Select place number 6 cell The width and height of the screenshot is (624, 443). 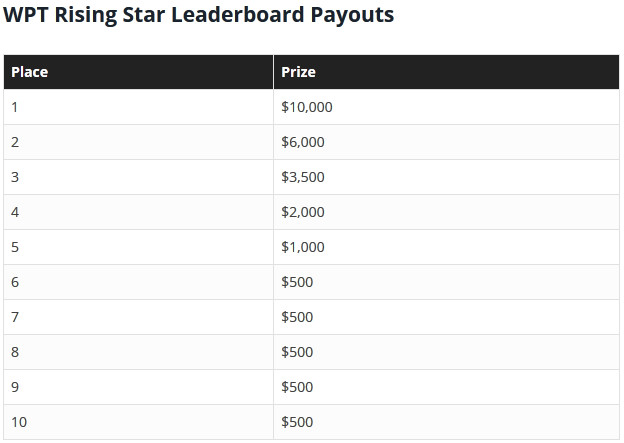pyautogui.click(x=138, y=282)
